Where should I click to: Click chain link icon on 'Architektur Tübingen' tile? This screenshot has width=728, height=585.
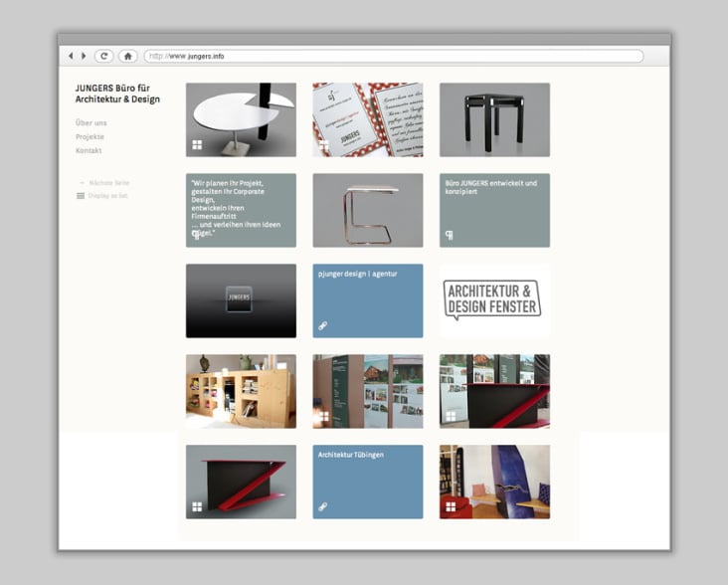(x=323, y=507)
